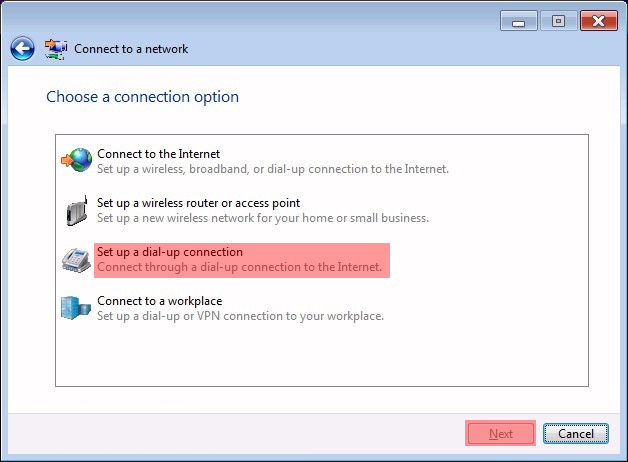The image size is (628, 462).
Task: Click the Next button
Action: click(x=501, y=434)
